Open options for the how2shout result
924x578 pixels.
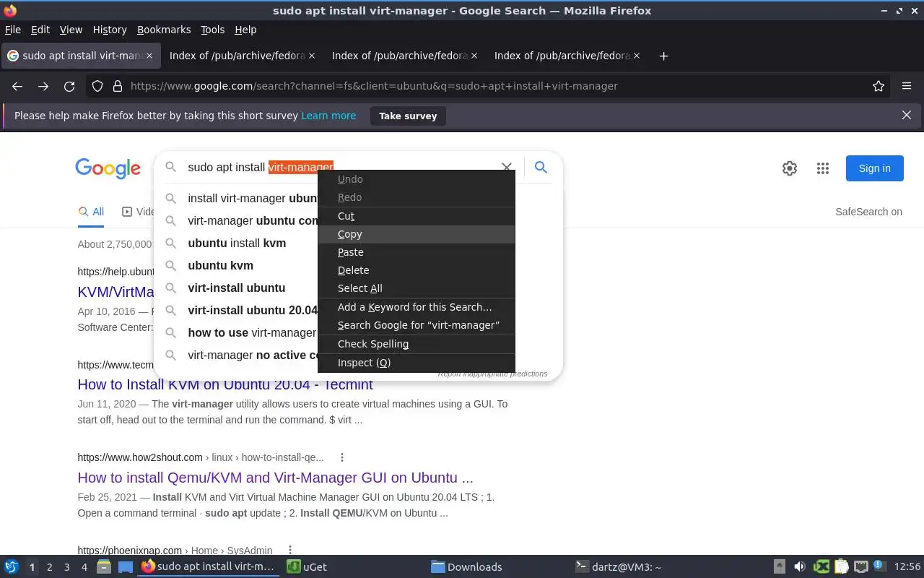[342, 457]
